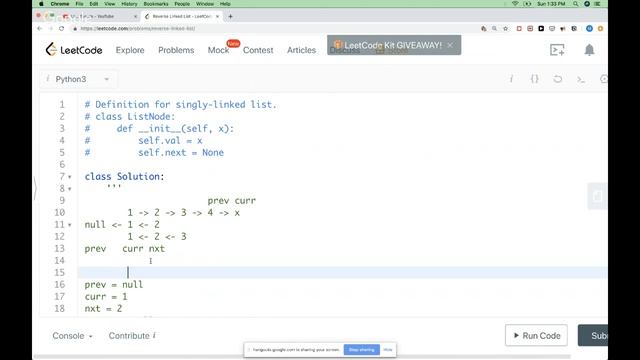Click Hide on the screen sharing bar

click(388, 350)
